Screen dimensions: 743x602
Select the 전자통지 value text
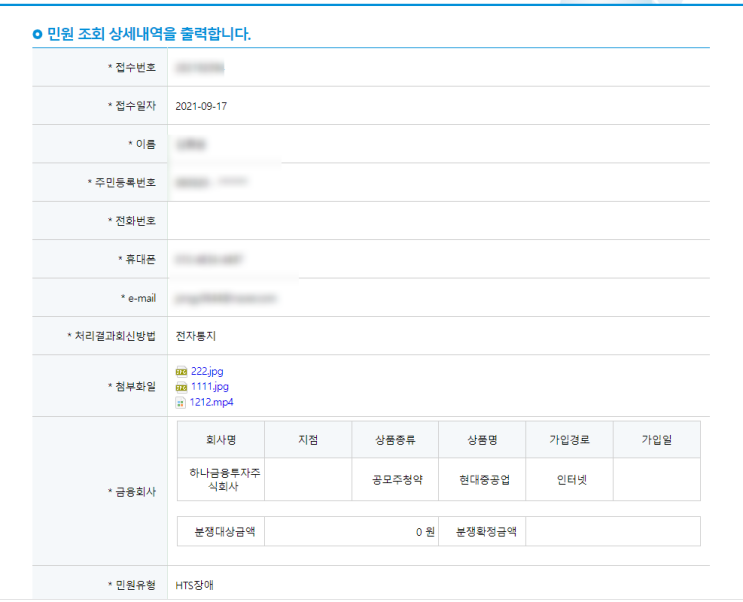pos(196,336)
